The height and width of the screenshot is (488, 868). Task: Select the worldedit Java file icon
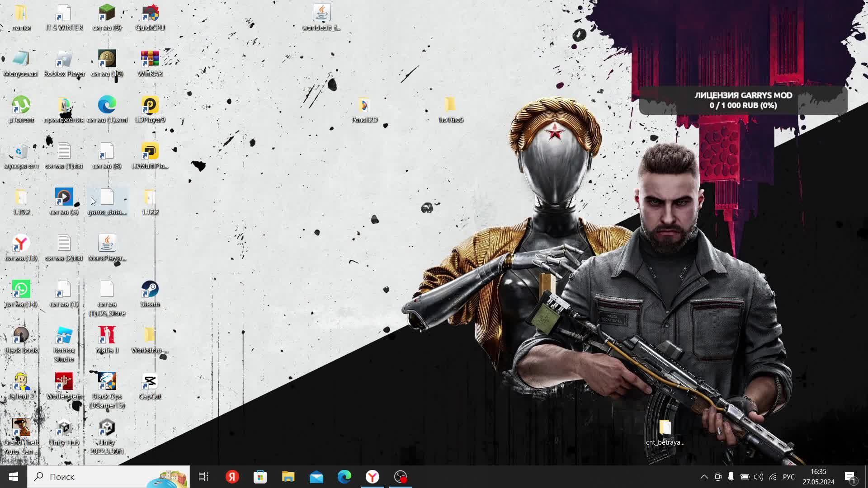pos(321,18)
